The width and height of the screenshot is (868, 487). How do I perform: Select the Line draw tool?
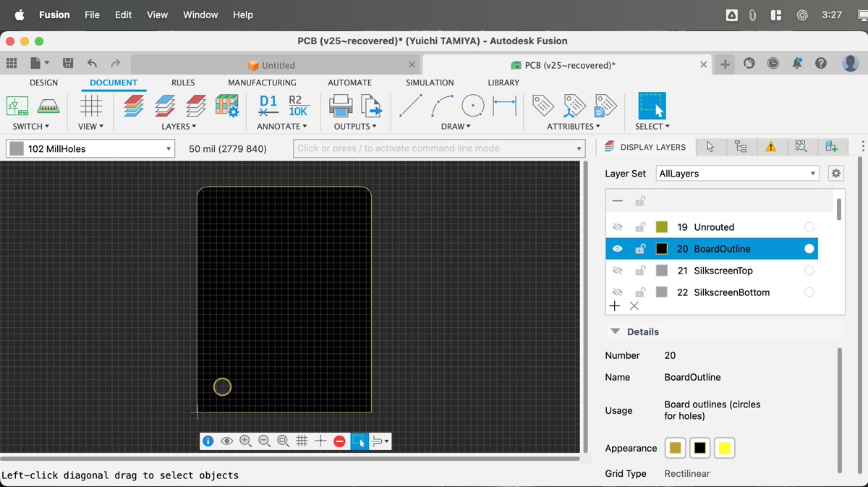click(410, 106)
